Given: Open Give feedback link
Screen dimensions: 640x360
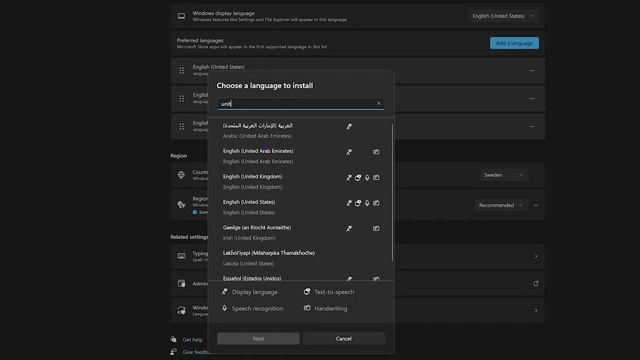Looking at the screenshot, I should [195, 352].
